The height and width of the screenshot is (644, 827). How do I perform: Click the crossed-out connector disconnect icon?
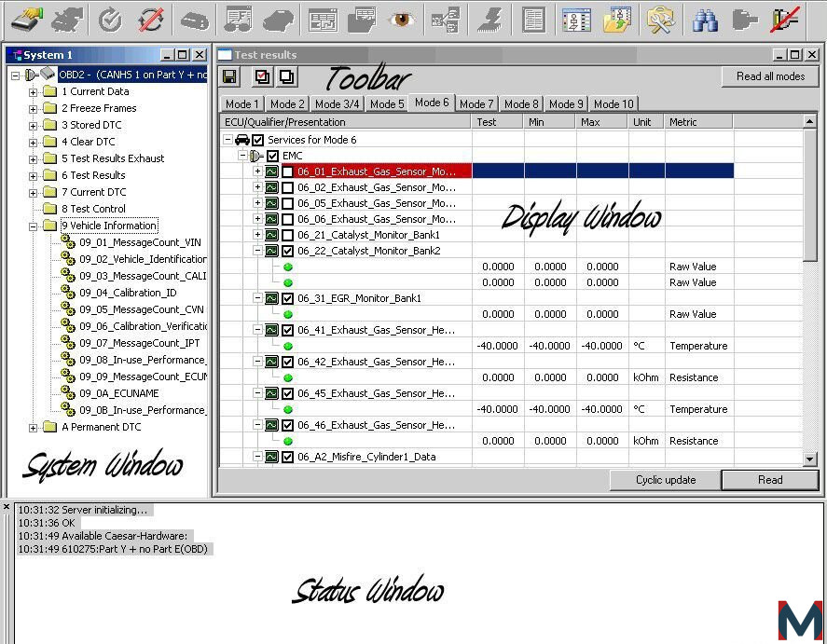click(x=785, y=20)
